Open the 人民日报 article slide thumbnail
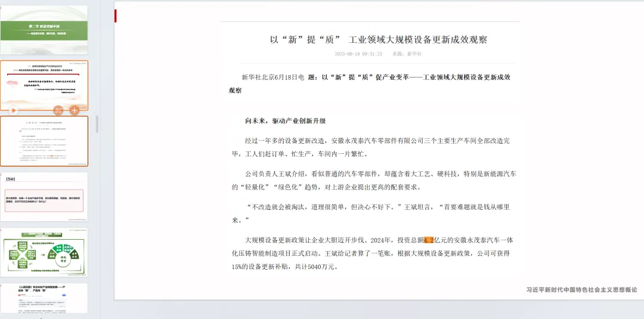 click(44, 299)
